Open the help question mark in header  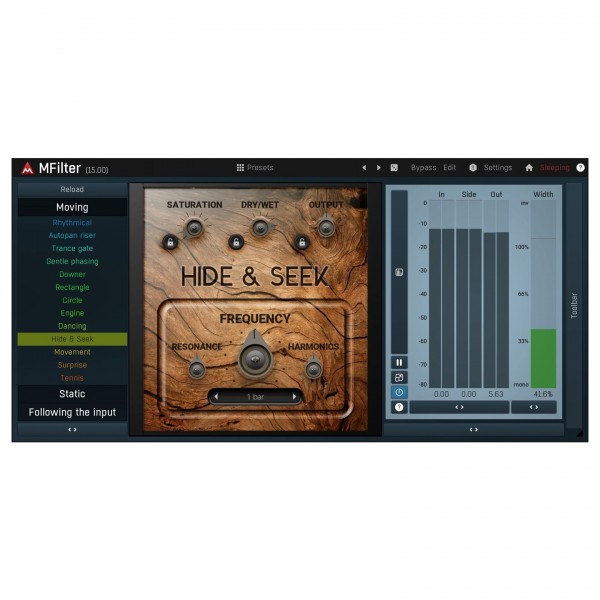580,168
